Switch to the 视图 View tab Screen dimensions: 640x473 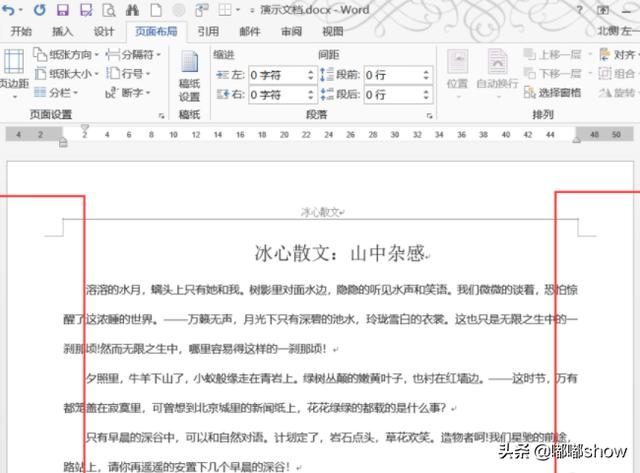coord(333,31)
